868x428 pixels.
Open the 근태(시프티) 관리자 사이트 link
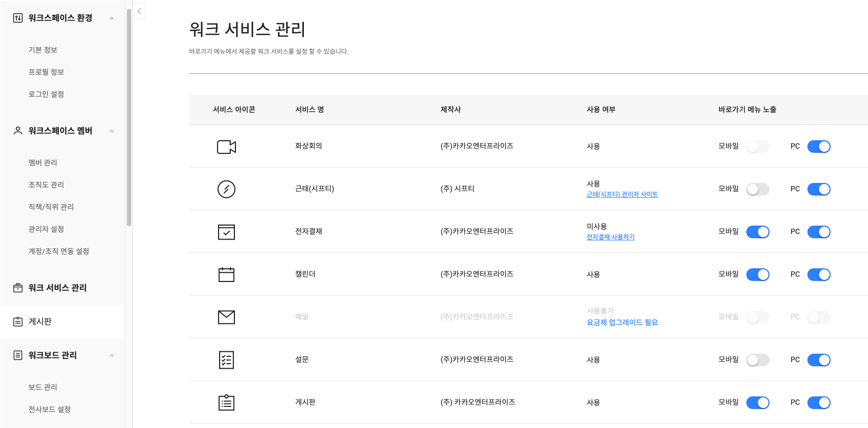click(622, 194)
